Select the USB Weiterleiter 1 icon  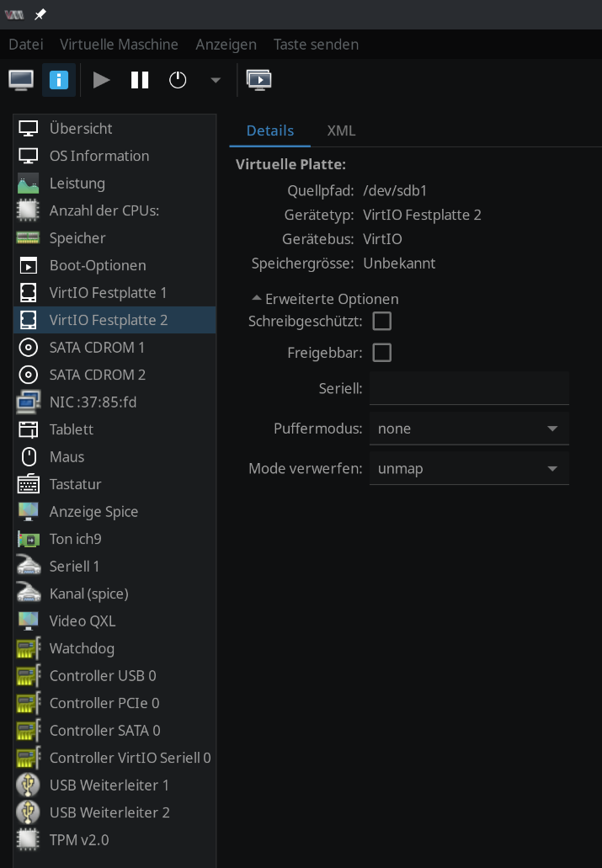[29, 785]
